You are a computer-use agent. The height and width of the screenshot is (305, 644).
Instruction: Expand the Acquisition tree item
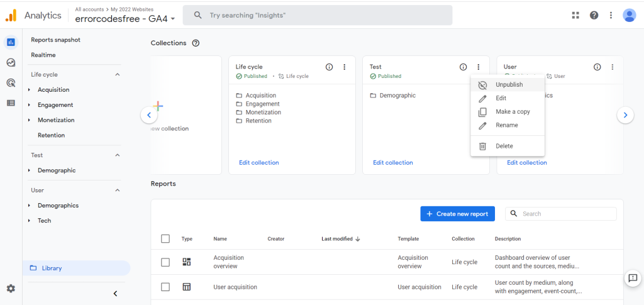[29, 90]
